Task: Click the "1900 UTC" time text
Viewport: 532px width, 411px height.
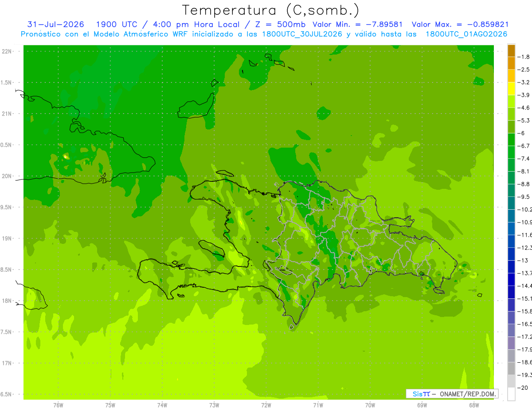Action: [x=117, y=24]
